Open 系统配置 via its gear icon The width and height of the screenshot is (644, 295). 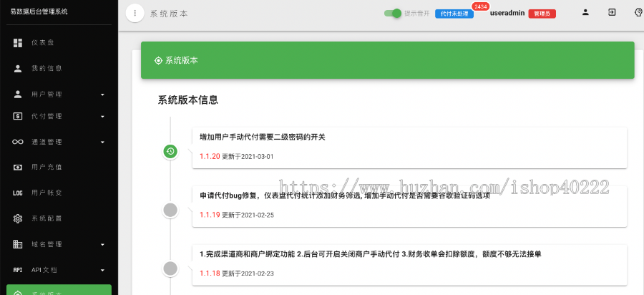pos(18,218)
